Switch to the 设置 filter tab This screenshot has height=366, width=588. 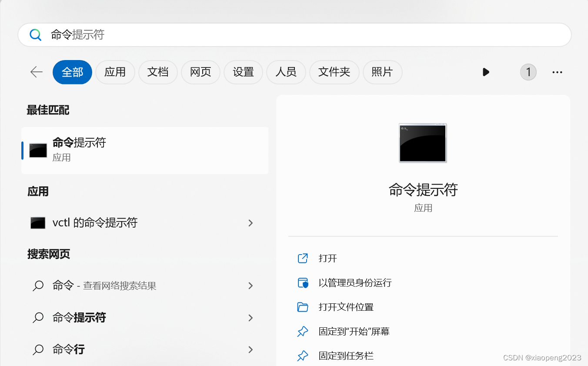tap(243, 72)
